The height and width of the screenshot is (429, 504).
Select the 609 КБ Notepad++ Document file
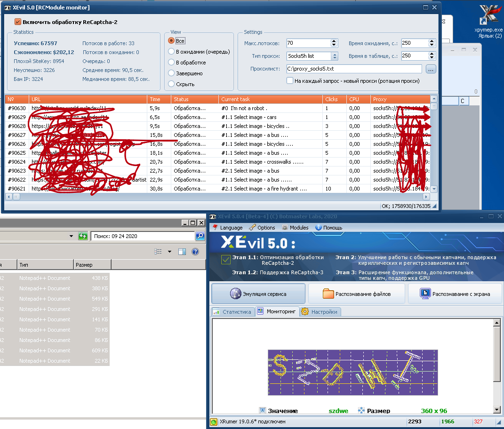55,350
